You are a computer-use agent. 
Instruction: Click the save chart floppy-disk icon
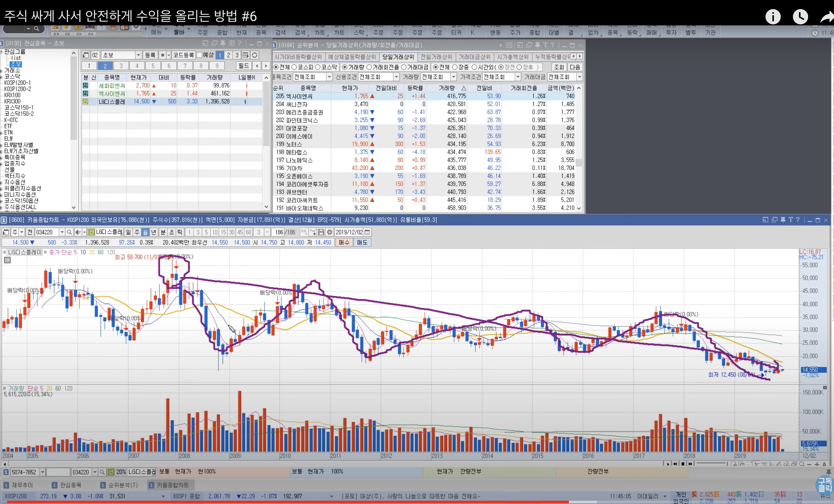coord(321,232)
